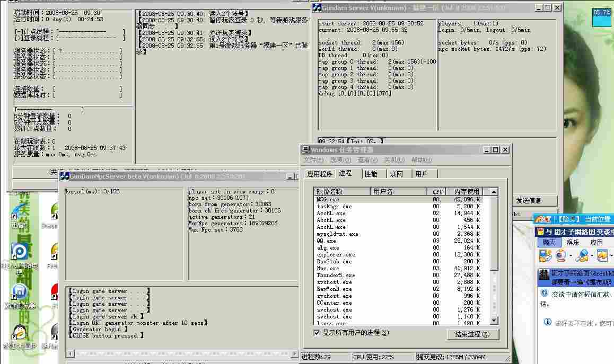Screen dimensions: 614x364
Task: Select the mysqld-nt.exe process row
Action: tap(337, 234)
